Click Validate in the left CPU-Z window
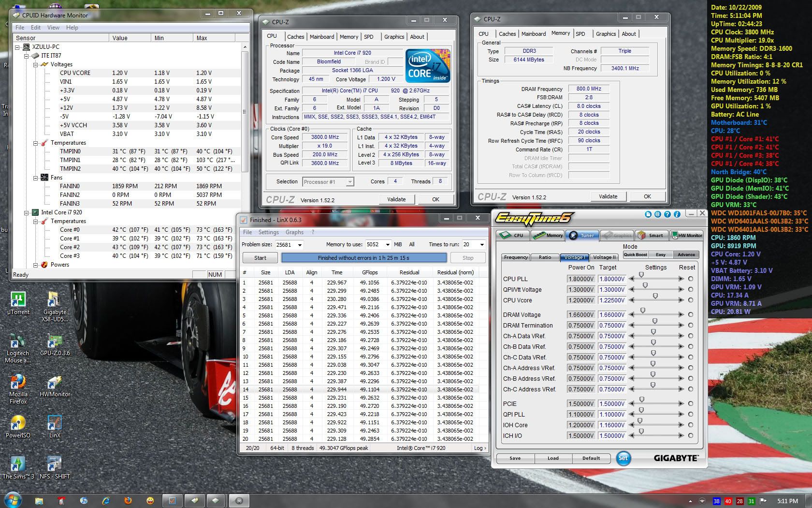 (x=396, y=199)
